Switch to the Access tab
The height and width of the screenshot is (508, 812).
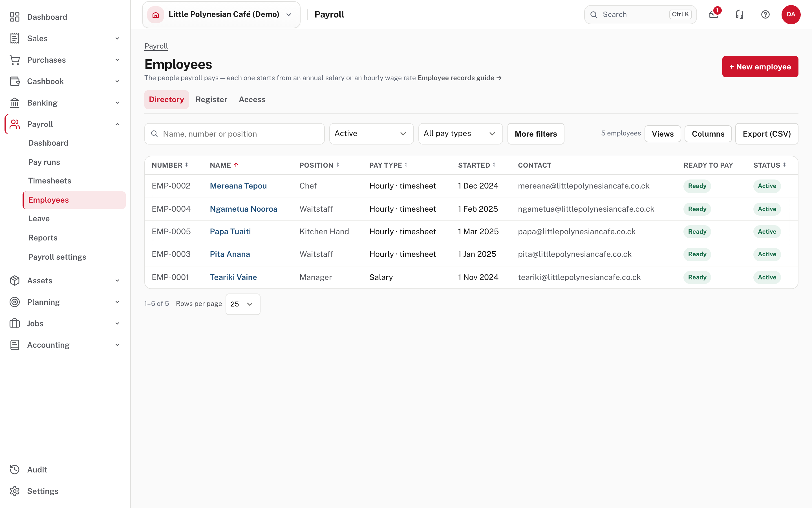(x=252, y=99)
